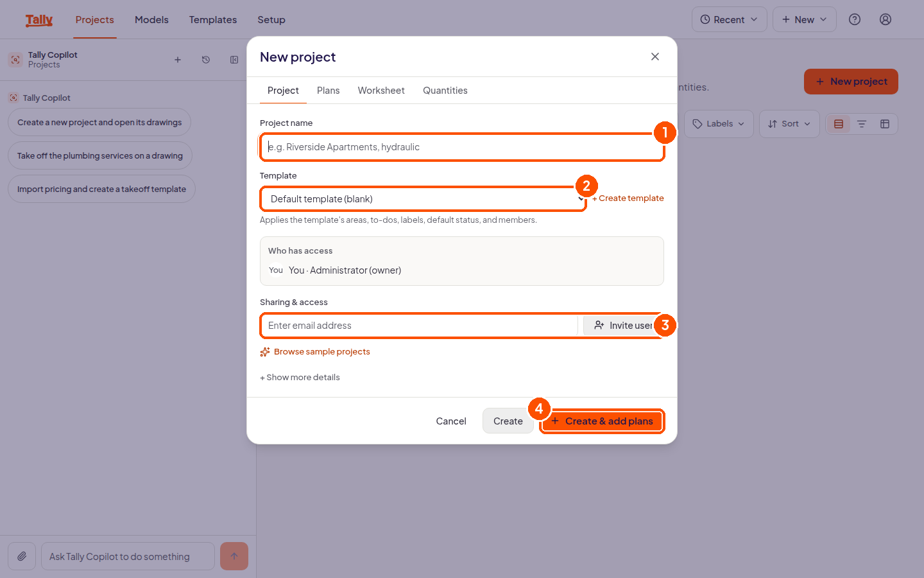Start a new Copilot chat with plus icon
The width and height of the screenshot is (924, 578).
pos(178,60)
